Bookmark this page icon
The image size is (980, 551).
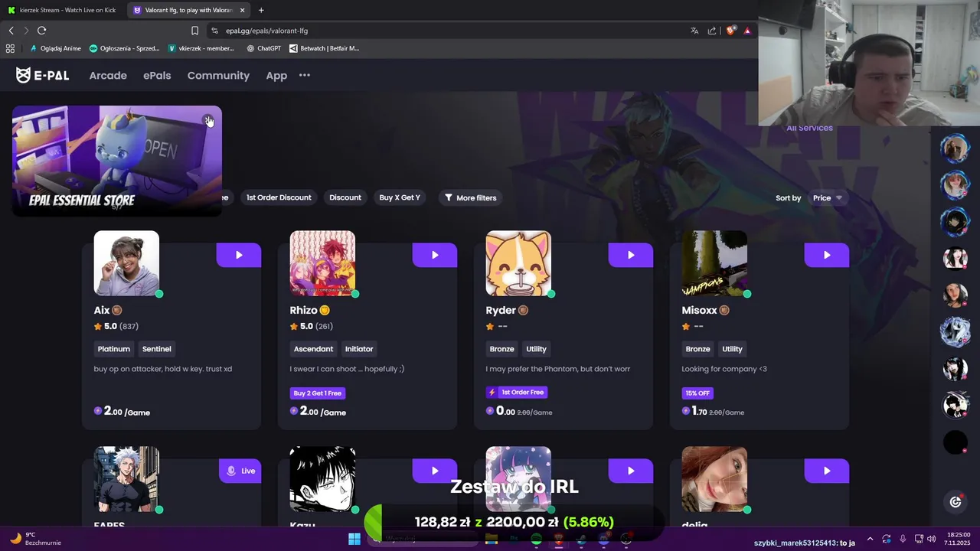(x=194, y=31)
